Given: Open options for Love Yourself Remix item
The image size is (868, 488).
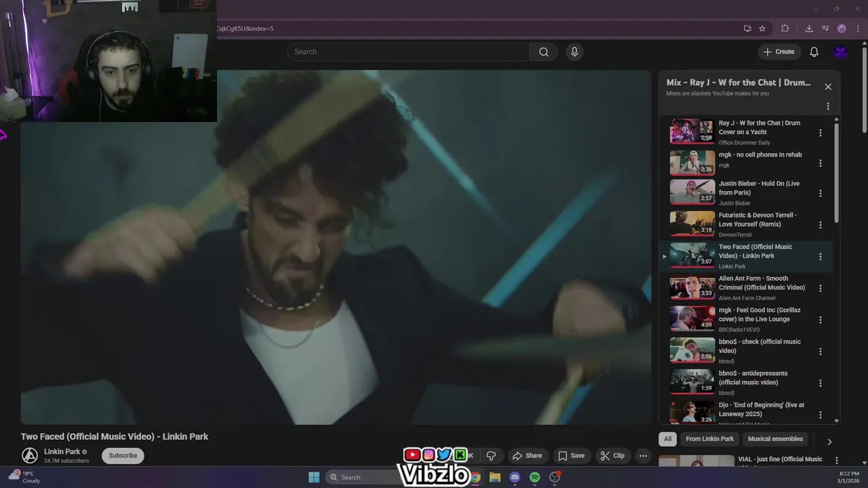Looking at the screenshot, I should [x=821, y=225].
